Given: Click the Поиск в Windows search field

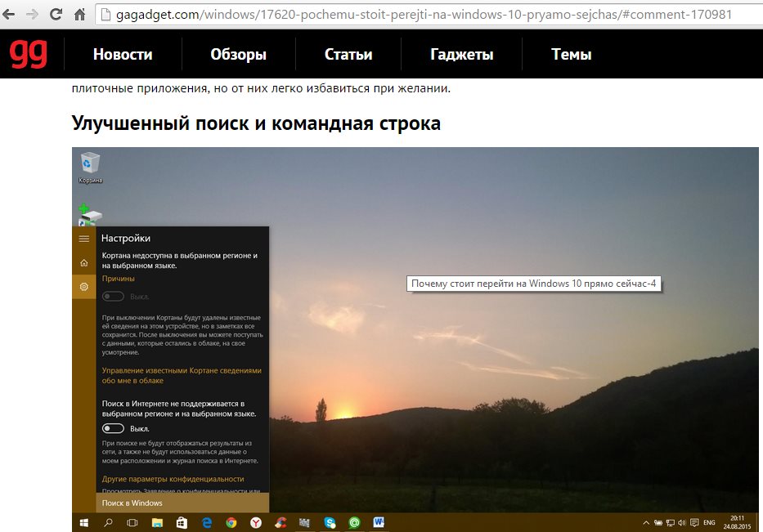Looking at the screenshot, I should [182, 503].
